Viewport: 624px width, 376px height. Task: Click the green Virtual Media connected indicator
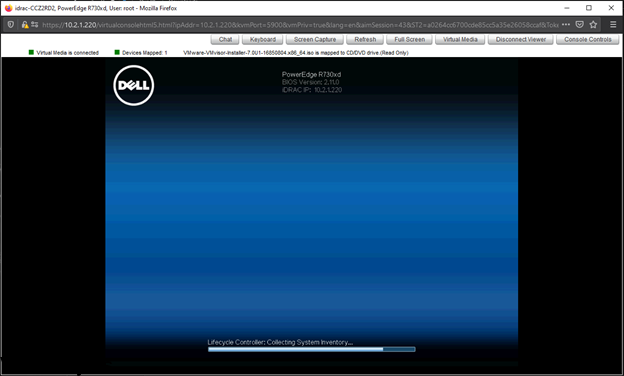(31, 52)
